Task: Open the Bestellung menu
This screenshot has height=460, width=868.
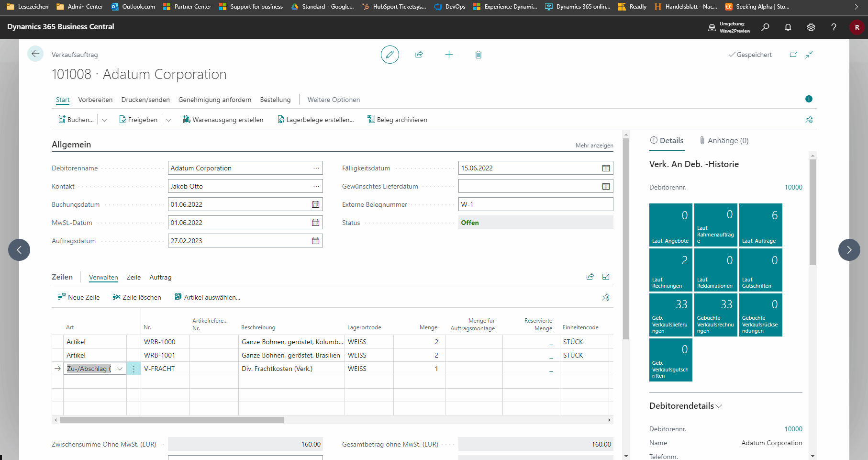Action: click(275, 100)
